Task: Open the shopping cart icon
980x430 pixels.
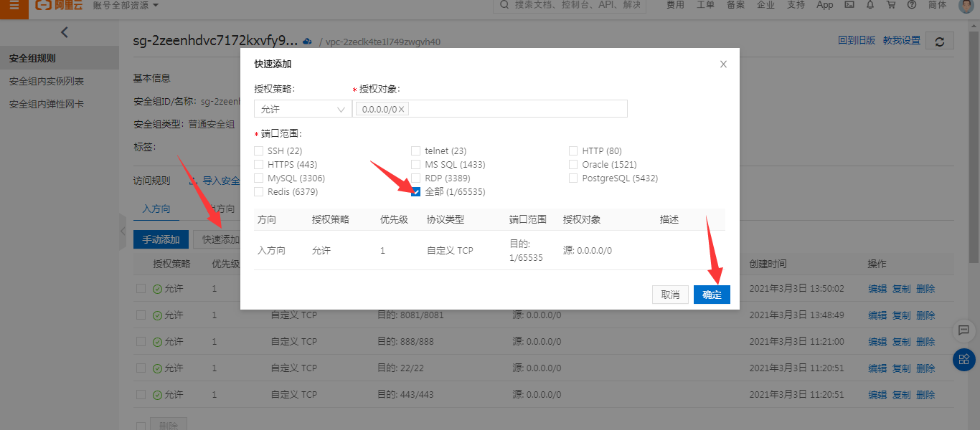Action: click(x=891, y=5)
